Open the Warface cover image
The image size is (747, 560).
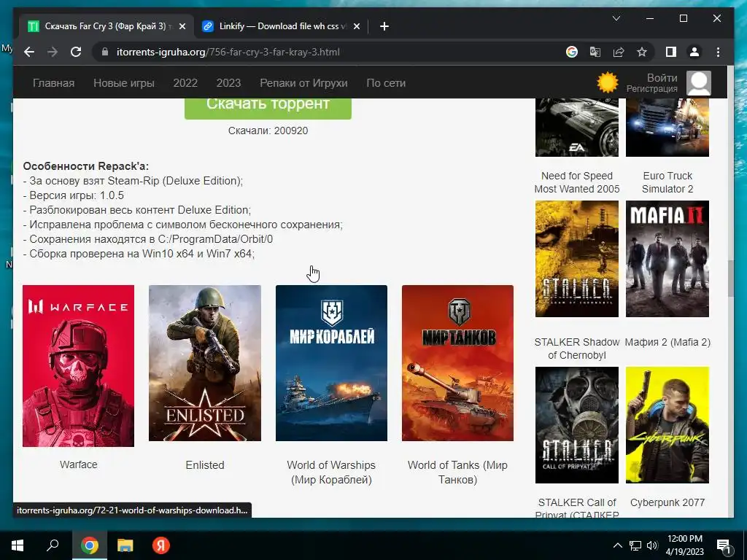click(78, 366)
